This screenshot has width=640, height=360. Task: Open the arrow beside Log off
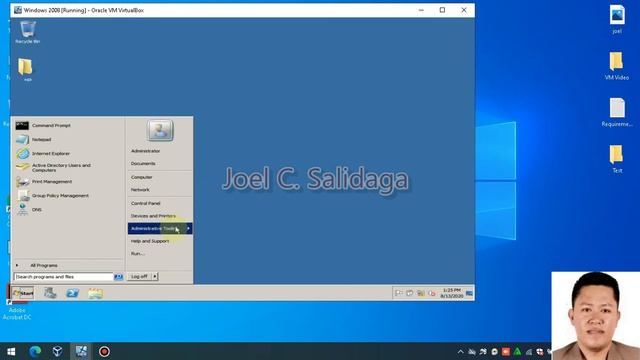155,276
